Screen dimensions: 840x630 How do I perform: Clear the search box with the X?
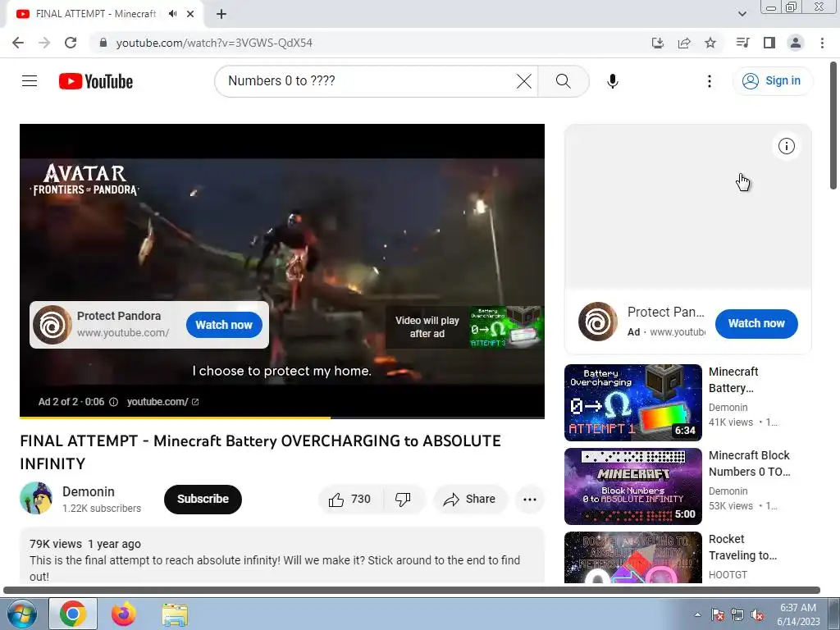[524, 81]
